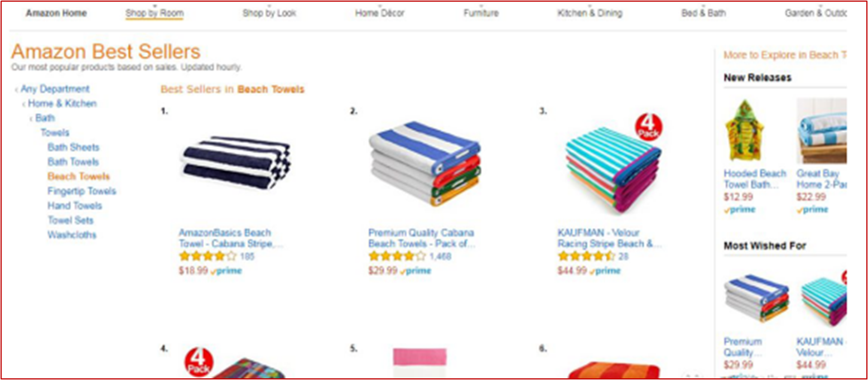Click the star rating of the KAUFMAN towel
868x380 pixels.
click(x=586, y=257)
